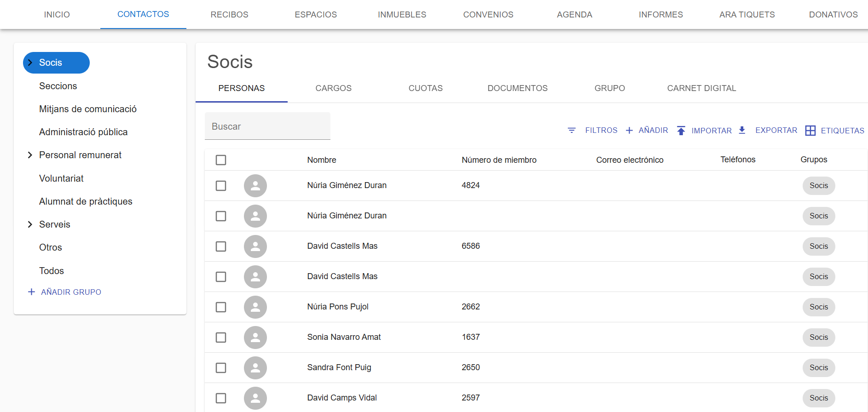This screenshot has height=412, width=868.
Task: Tick the checkbox for Sonia Navarro Amat
Action: click(x=221, y=338)
